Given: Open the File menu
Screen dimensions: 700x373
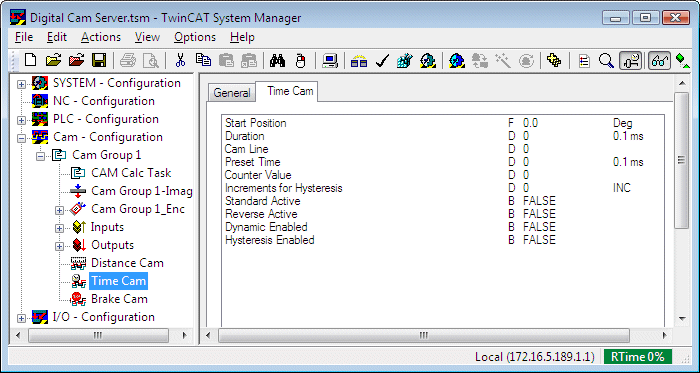Looking at the screenshot, I should [24, 37].
